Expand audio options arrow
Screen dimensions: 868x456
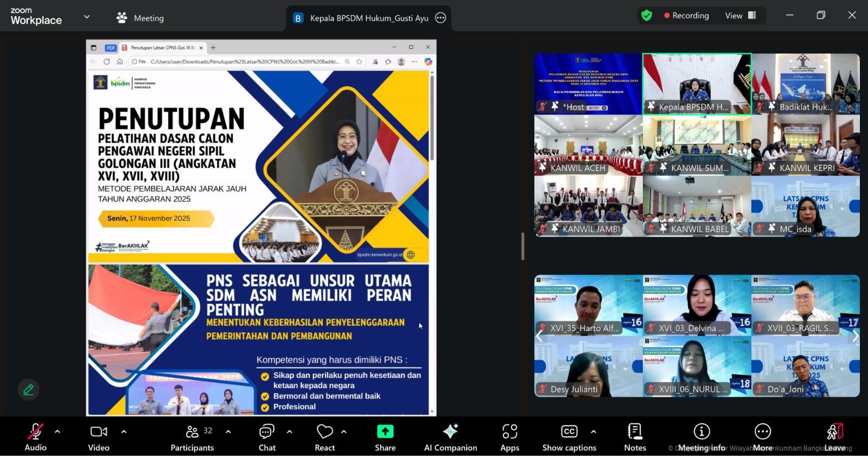pos(58,432)
